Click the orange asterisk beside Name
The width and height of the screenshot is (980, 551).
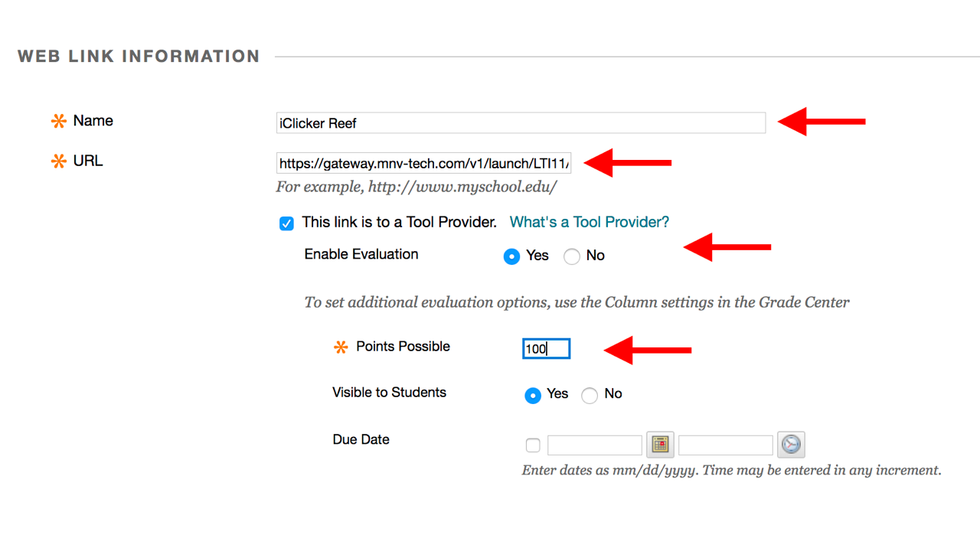coord(58,122)
